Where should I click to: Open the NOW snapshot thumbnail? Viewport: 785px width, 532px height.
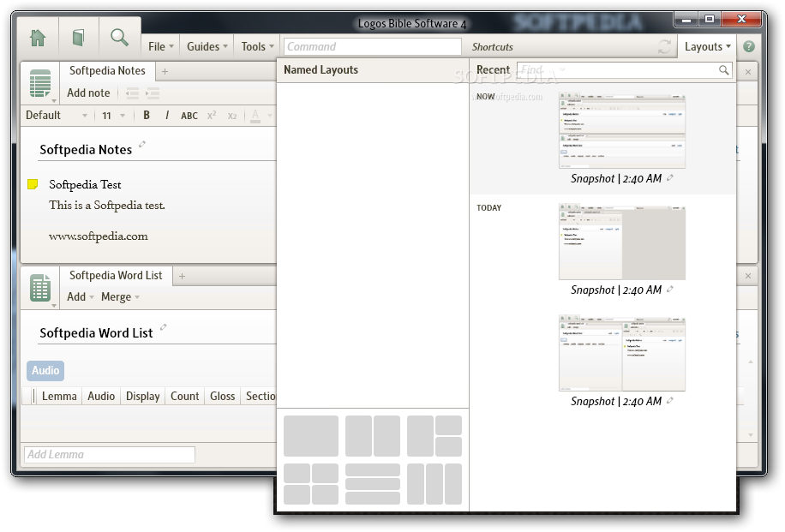[x=622, y=130]
